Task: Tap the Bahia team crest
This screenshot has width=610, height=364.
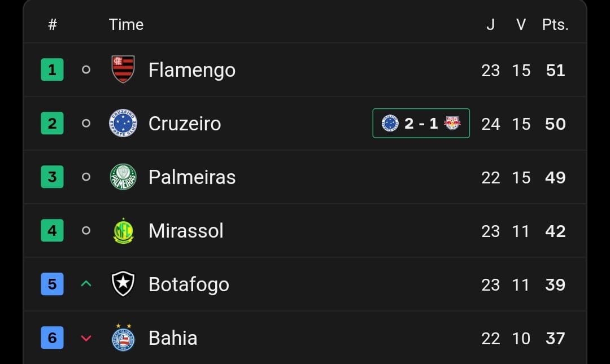Action: (x=123, y=337)
